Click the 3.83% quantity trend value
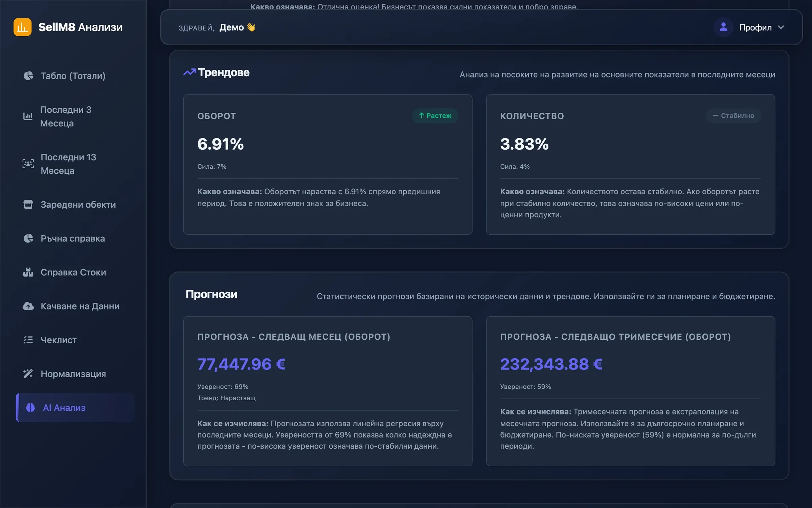The width and height of the screenshot is (812, 508). tap(524, 144)
